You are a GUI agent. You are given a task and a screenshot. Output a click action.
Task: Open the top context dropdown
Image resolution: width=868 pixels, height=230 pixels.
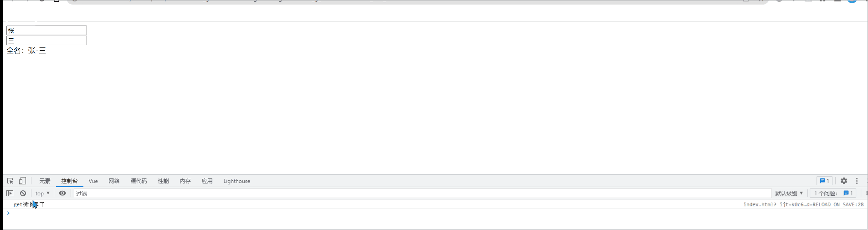tap(42, 193)
